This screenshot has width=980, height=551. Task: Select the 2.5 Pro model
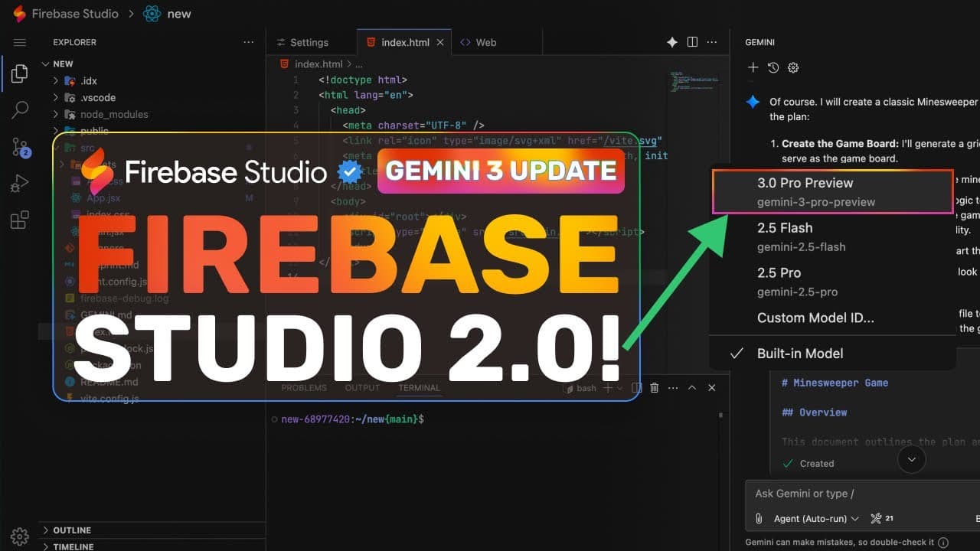click(x=833, y=282)
